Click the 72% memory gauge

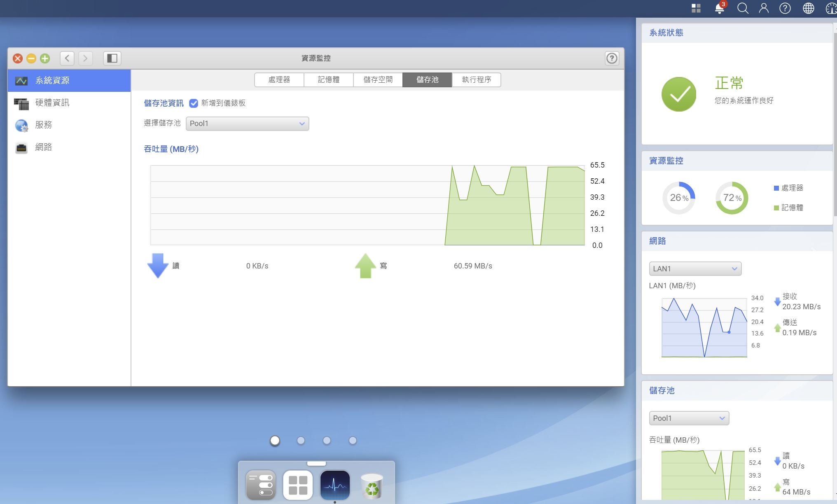point(732,198)
